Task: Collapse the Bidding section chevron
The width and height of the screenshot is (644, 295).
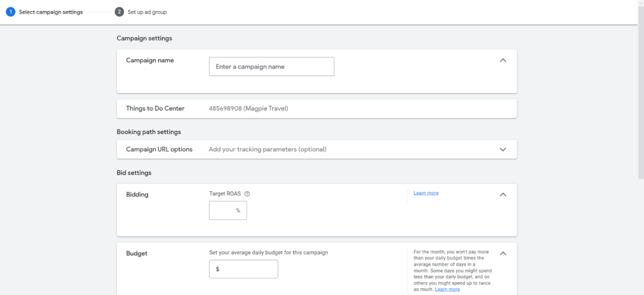Action: (x=503, y=195)
